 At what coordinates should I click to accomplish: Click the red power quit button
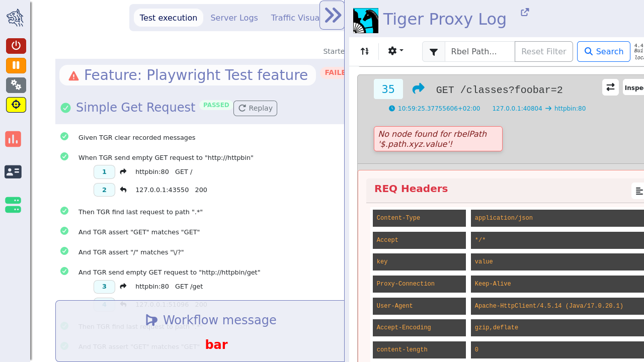coord(16,46)
